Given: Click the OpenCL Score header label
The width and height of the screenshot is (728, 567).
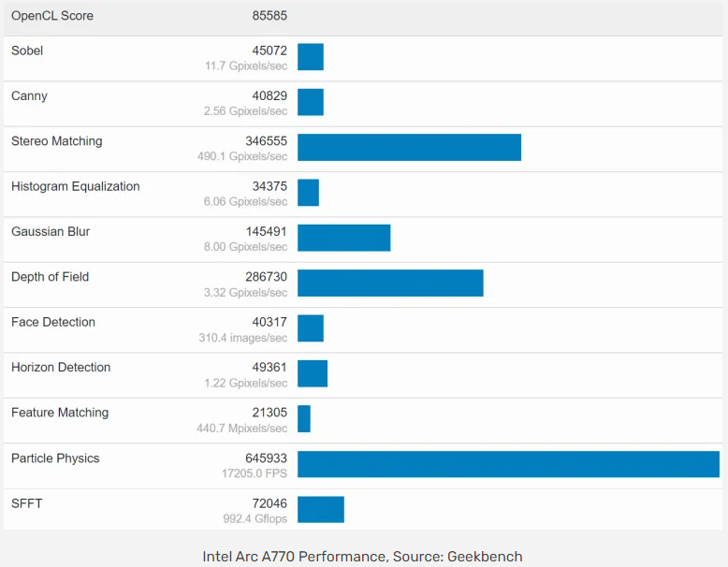Looking at the screenshot, I should (51, 16).
